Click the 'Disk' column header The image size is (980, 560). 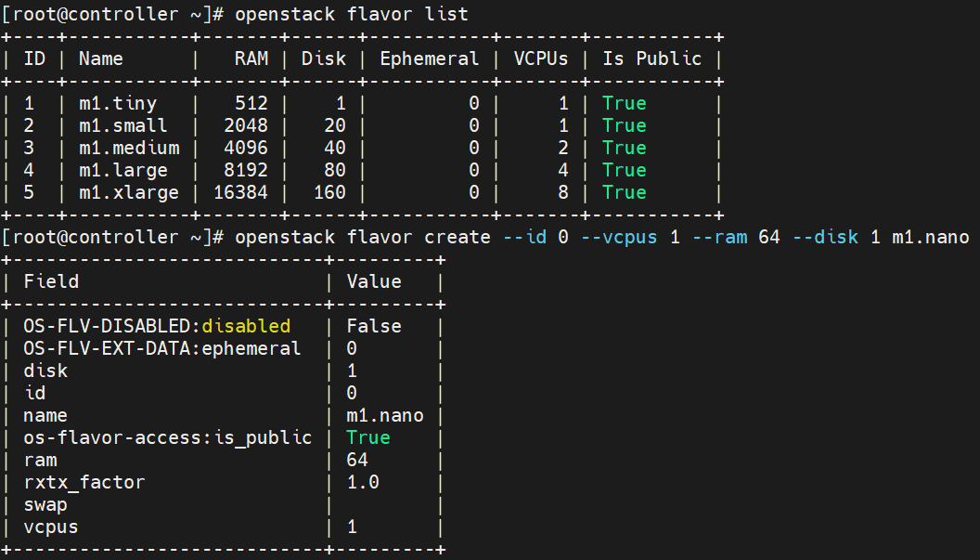324,59
